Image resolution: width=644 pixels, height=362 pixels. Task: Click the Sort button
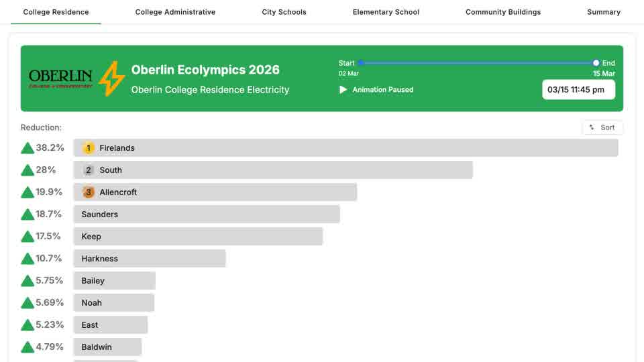(602, 127)
